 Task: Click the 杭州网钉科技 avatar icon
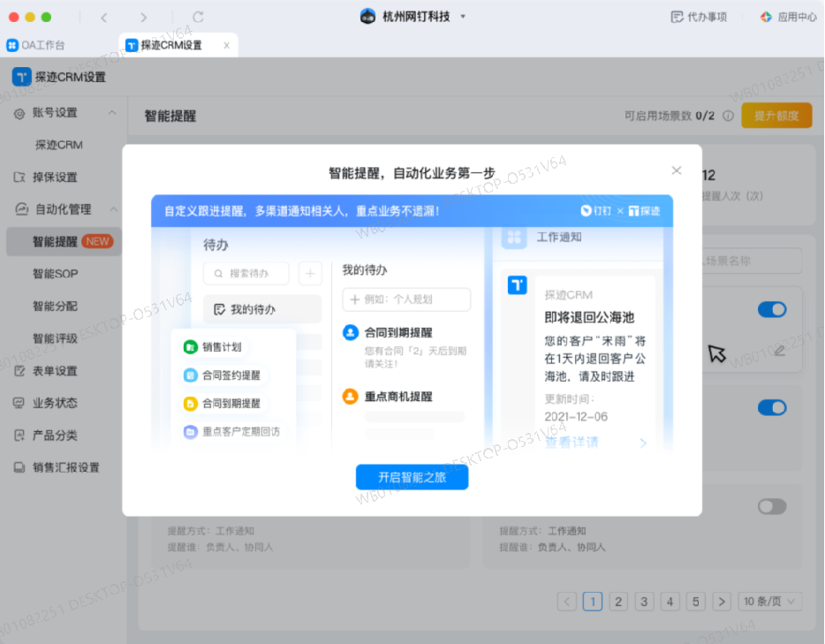367,16
